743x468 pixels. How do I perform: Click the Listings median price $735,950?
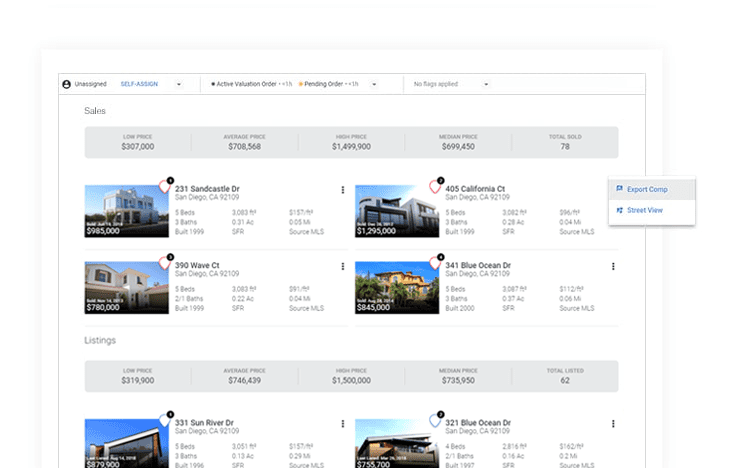coord(458,381)
